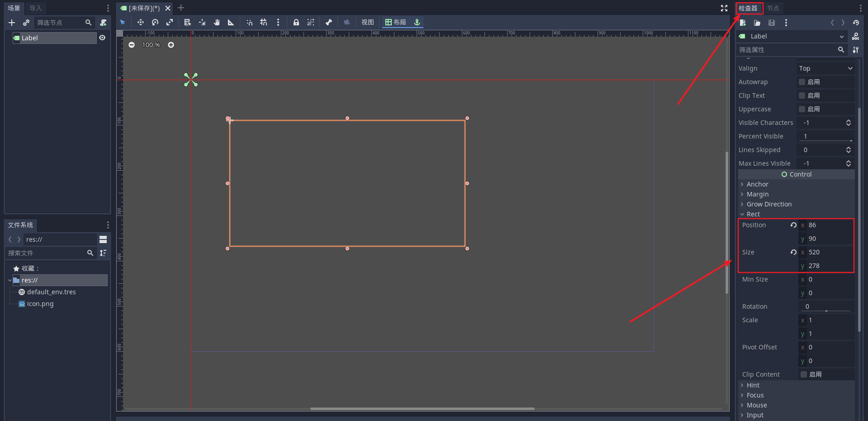Open snapping options three-dot menu

point(278,22)
